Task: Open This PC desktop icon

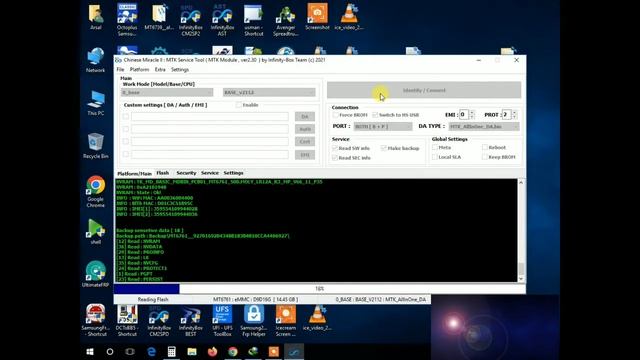Action: click(x=96, y=103)
